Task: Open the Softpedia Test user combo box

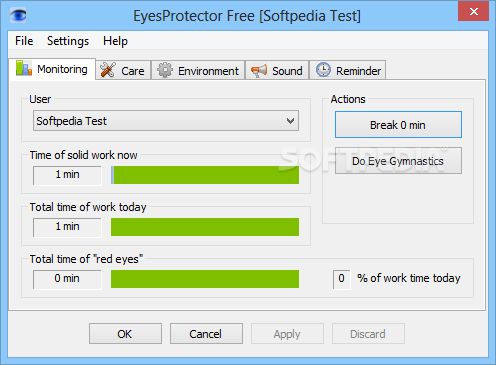Action: [x=166, y=121]
